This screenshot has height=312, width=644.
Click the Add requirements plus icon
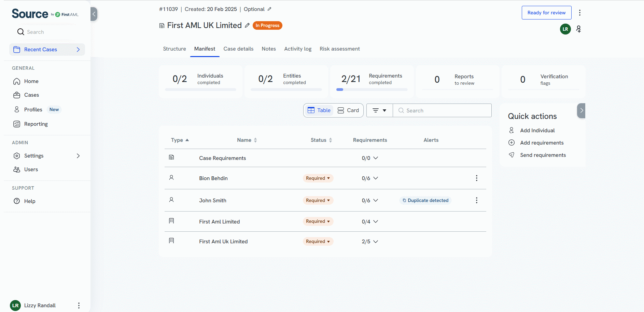(512, 143)
